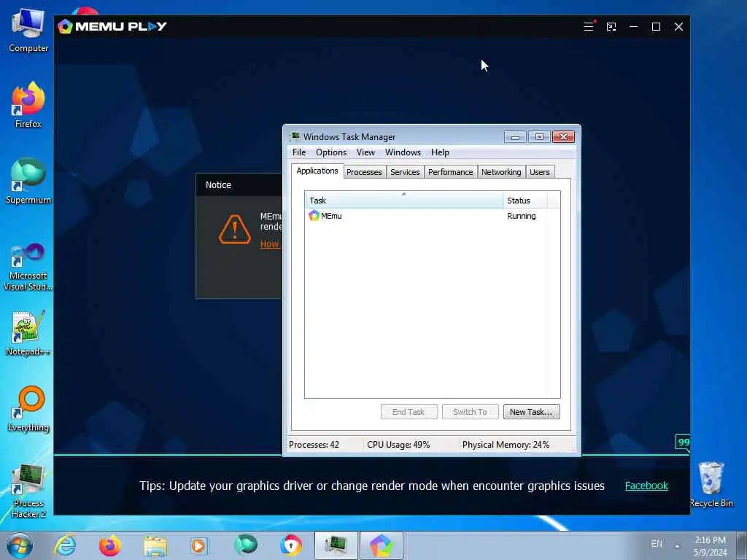
Task: Click the End Task button
Action: pyautogui.click(x=409, y=412)
